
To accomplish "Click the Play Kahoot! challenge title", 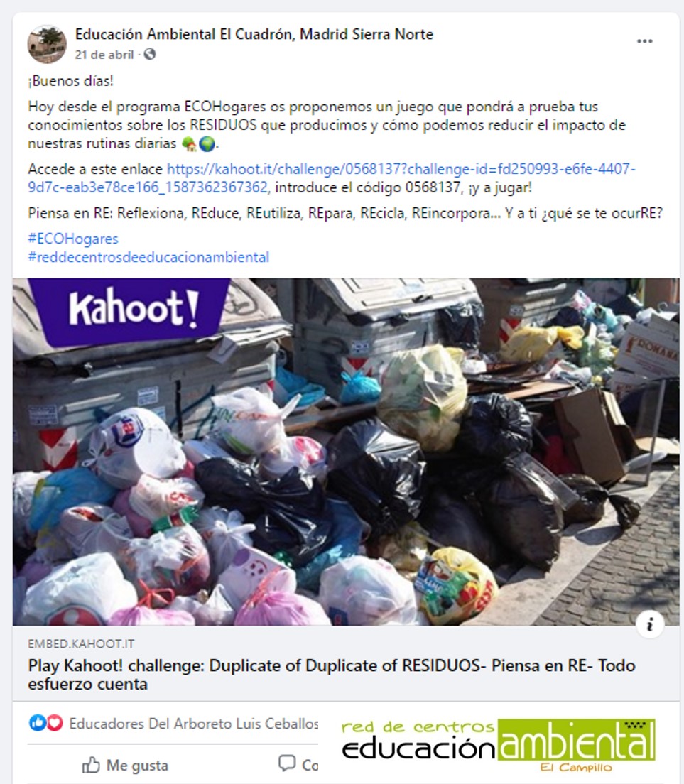I will tap(332, 675).
